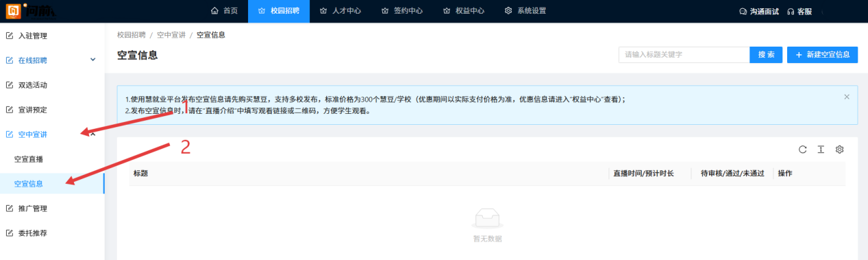
Task: Go to the 签约中心 tab
Action: [401, 11]
